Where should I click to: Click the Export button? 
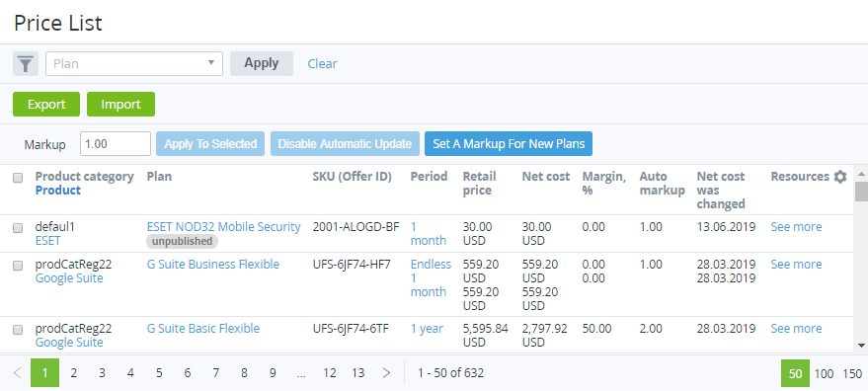(x=46, y=104)
